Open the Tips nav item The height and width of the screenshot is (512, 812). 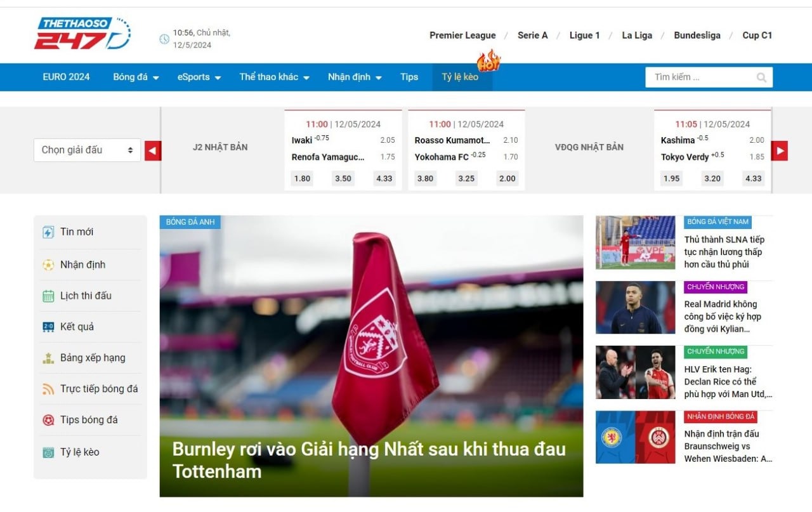coord(409,77)
